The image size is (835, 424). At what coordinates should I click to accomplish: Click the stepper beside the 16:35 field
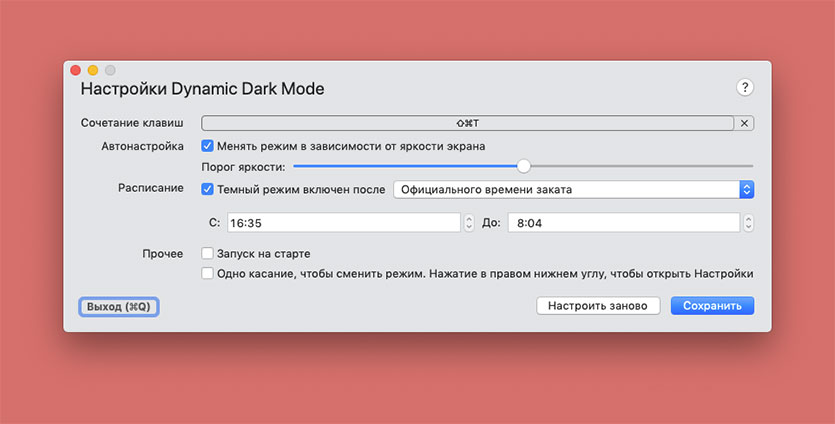click(x=469, y=223)
